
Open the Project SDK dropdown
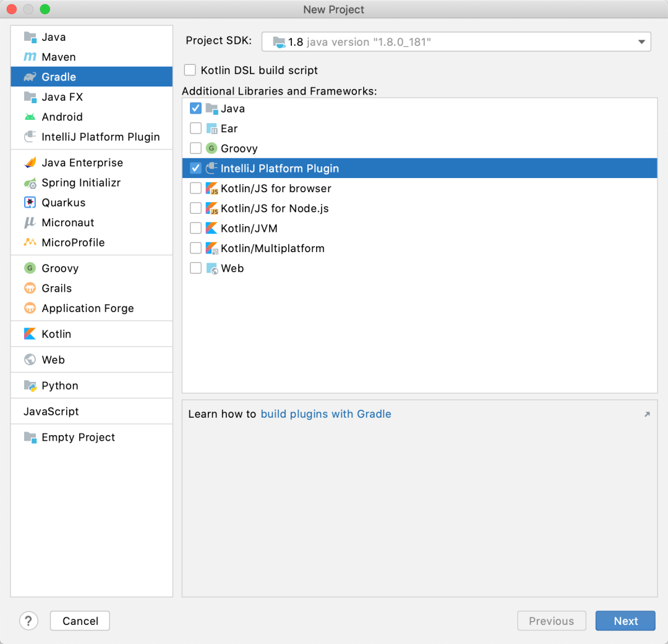pos(456,41)
